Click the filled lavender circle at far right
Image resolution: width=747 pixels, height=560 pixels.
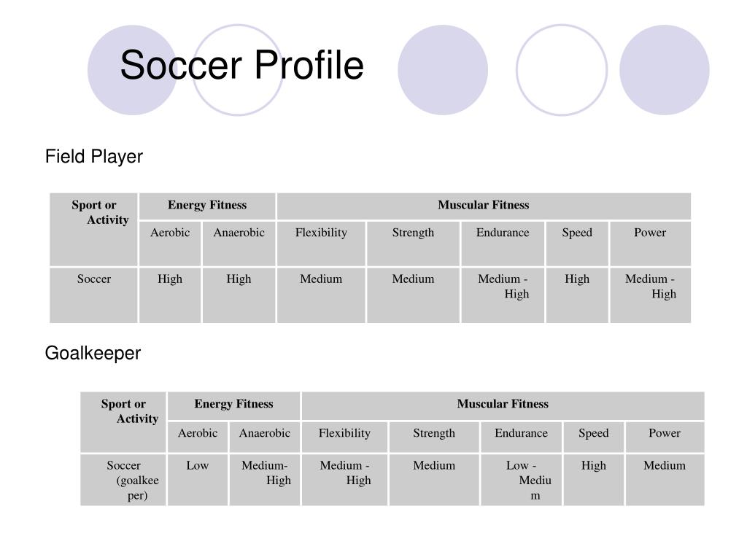pyautogui.click(x=665, y=70)
